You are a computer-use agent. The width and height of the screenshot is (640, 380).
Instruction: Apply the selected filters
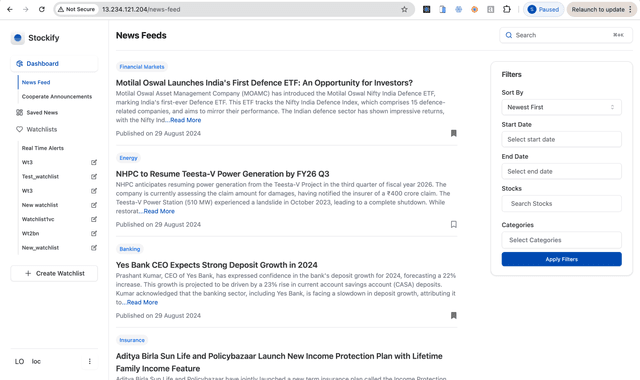coord(561,259)
